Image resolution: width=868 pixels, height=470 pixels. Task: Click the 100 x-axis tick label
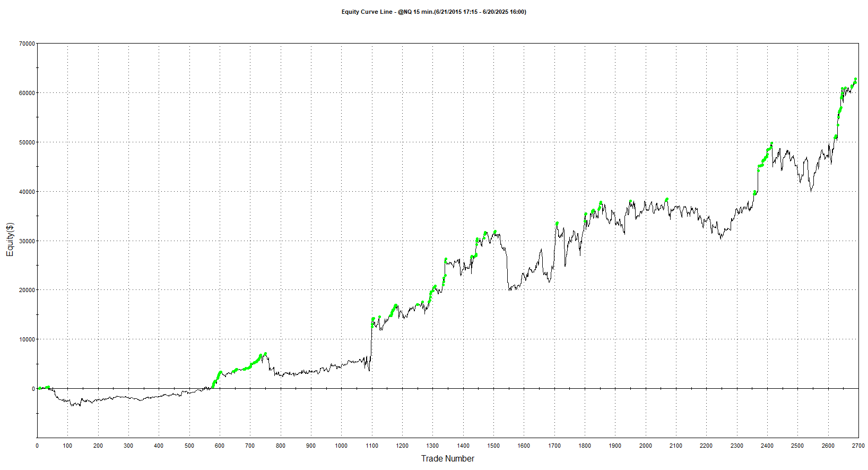pos(67,446)
